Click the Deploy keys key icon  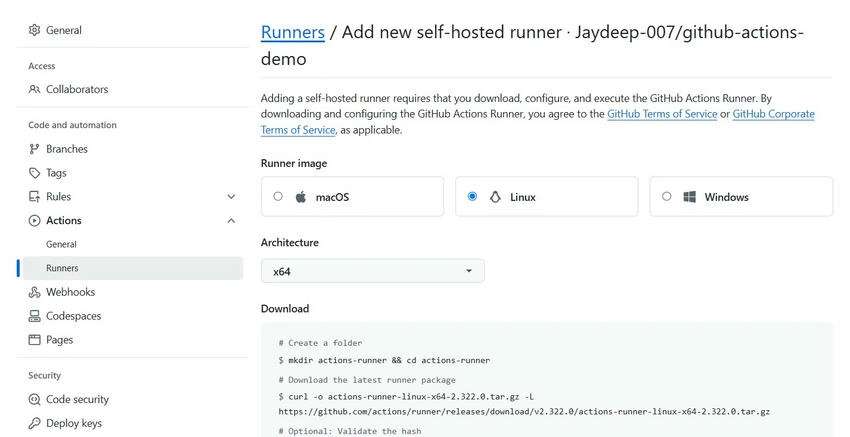pyautogui.click(x=34, y=423)
